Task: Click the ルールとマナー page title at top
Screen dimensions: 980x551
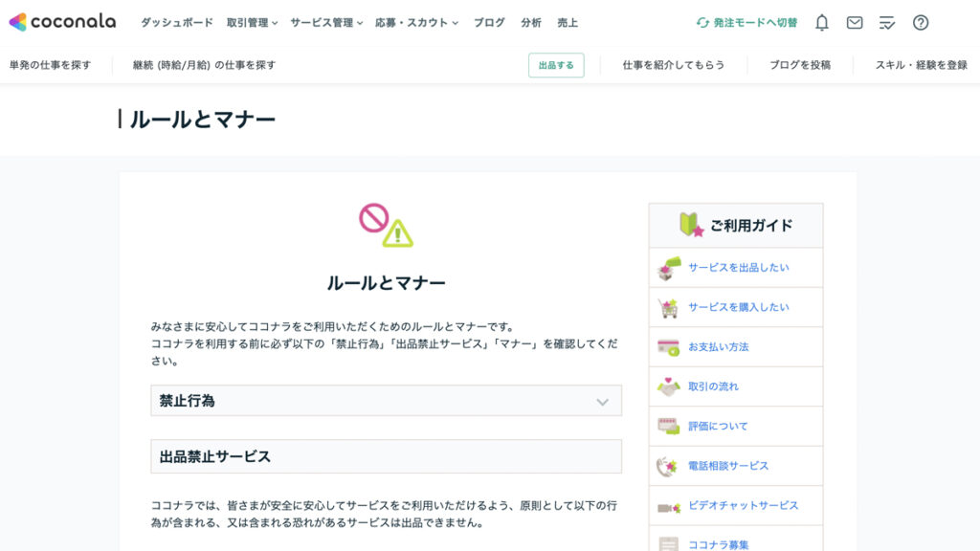Action: (203, 120)
